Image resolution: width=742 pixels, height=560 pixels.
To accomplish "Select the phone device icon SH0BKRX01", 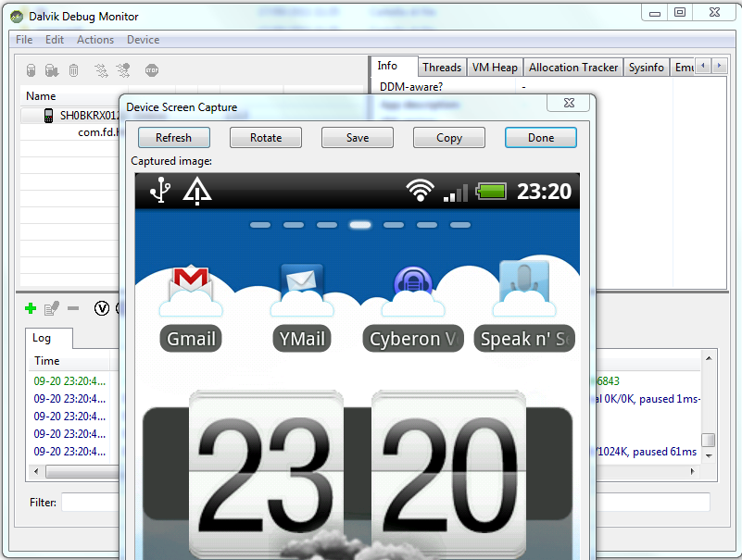I will pos(48,116).
